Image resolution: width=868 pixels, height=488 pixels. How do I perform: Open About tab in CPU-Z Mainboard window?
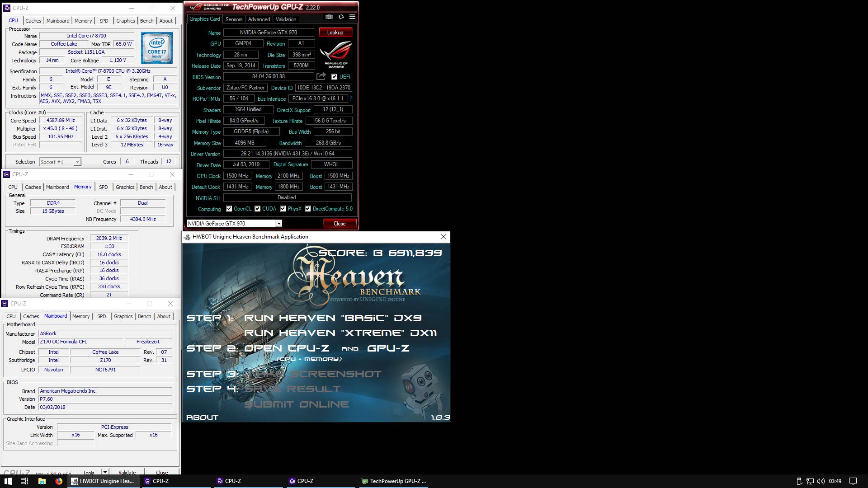(x=164, y=316)
